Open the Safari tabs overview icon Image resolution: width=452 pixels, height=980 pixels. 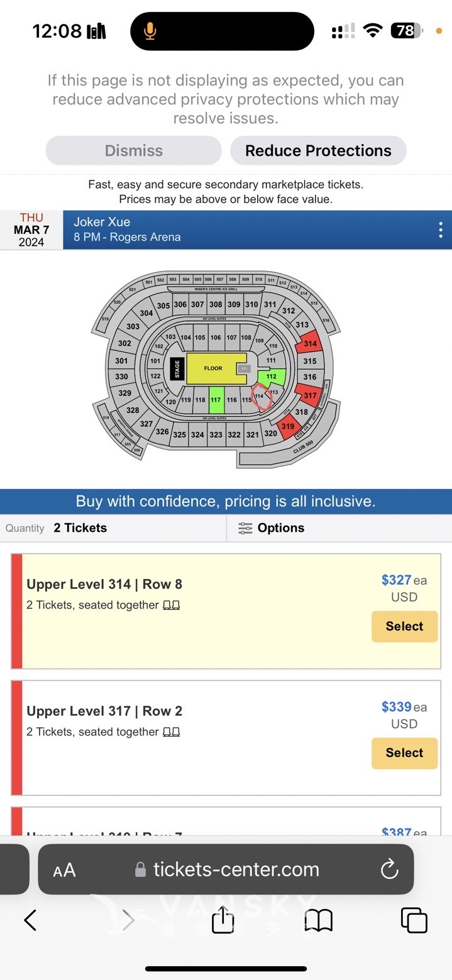(414, 921)
